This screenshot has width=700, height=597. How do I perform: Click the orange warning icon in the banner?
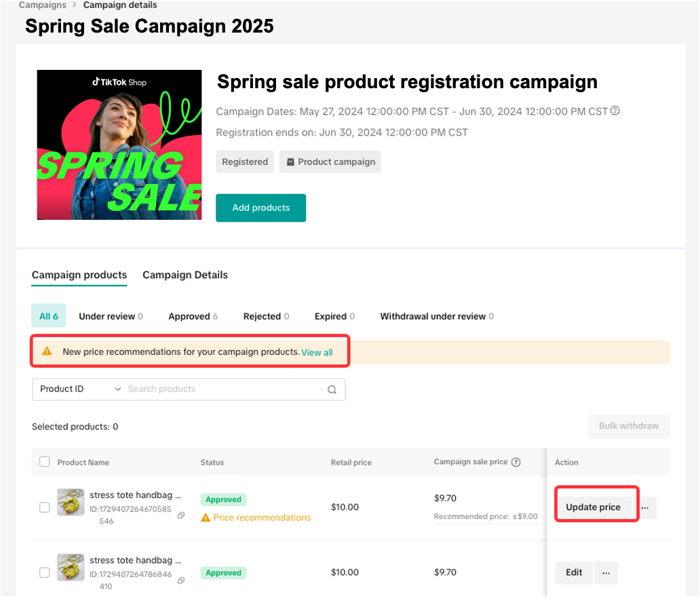[47, 351]
